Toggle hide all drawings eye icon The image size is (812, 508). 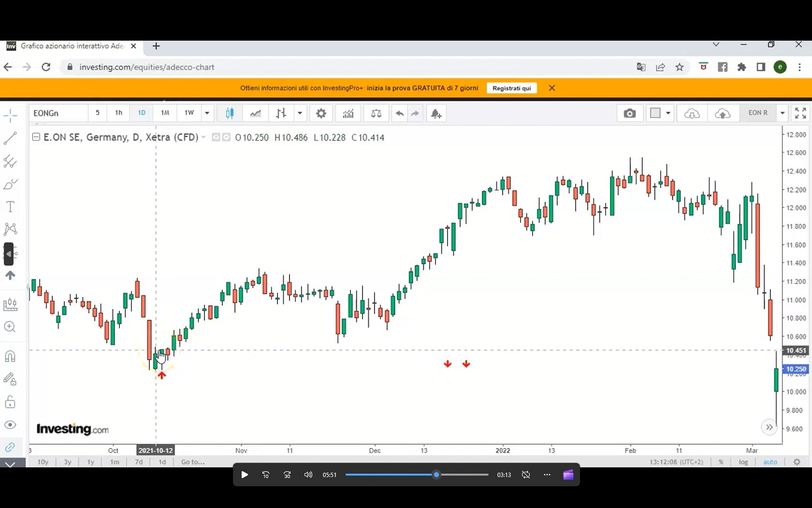[x=10, y=425]
